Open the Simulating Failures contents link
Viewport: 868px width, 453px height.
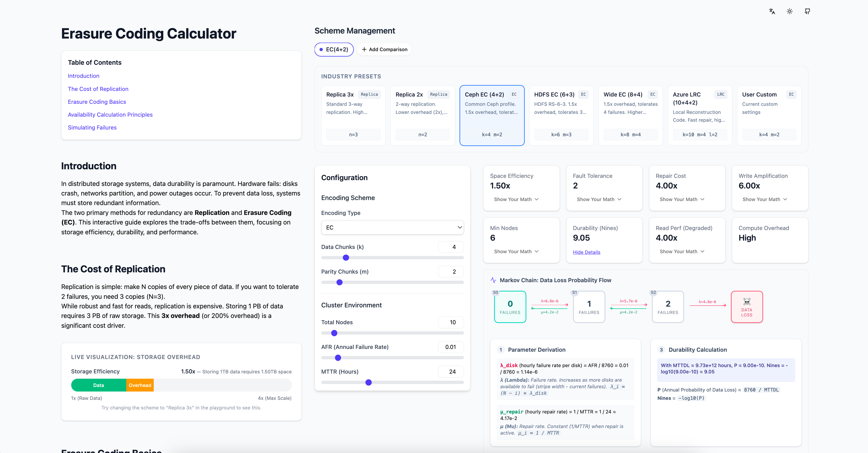coord(92,127)
